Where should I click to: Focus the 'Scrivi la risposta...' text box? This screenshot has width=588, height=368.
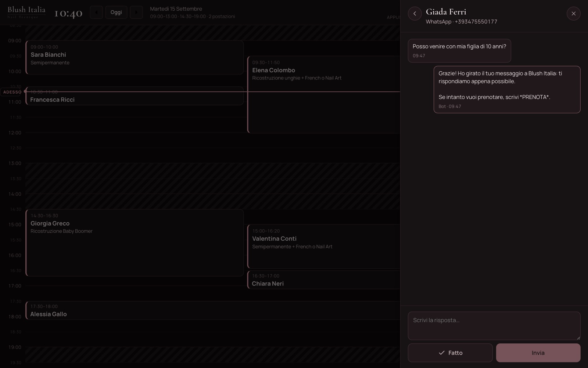pyautogui.click(x=494, y=326)
